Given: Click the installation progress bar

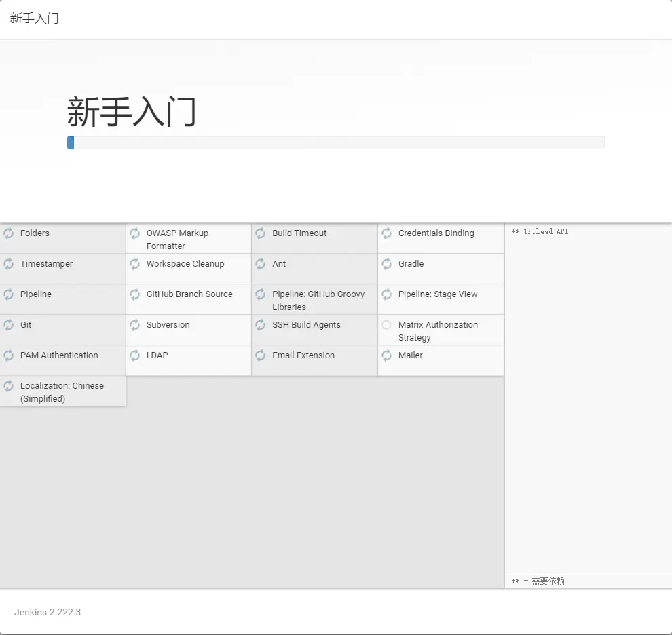Looking at the screenshot, I should (336, 142).
